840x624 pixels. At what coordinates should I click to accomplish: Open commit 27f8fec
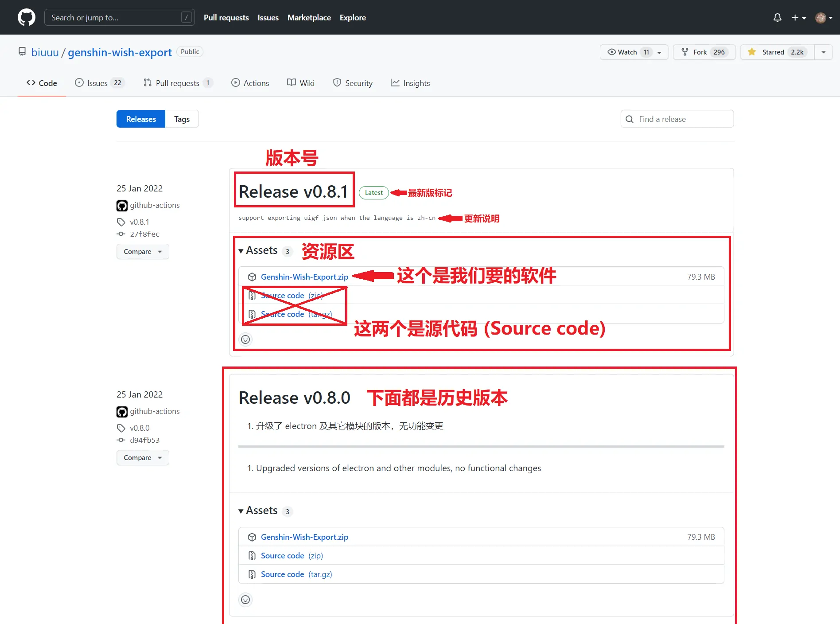(x=144, y=234)
